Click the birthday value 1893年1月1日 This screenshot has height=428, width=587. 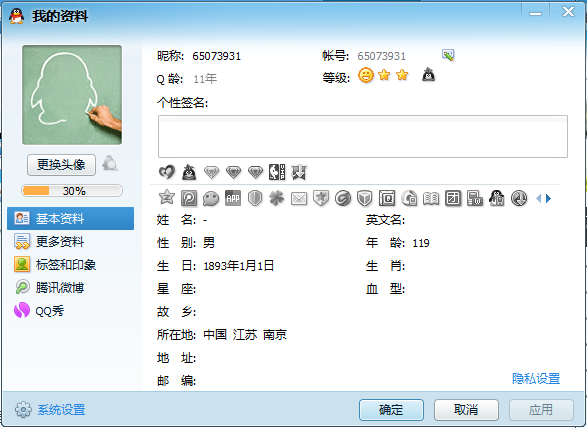(x=238, y=266)
